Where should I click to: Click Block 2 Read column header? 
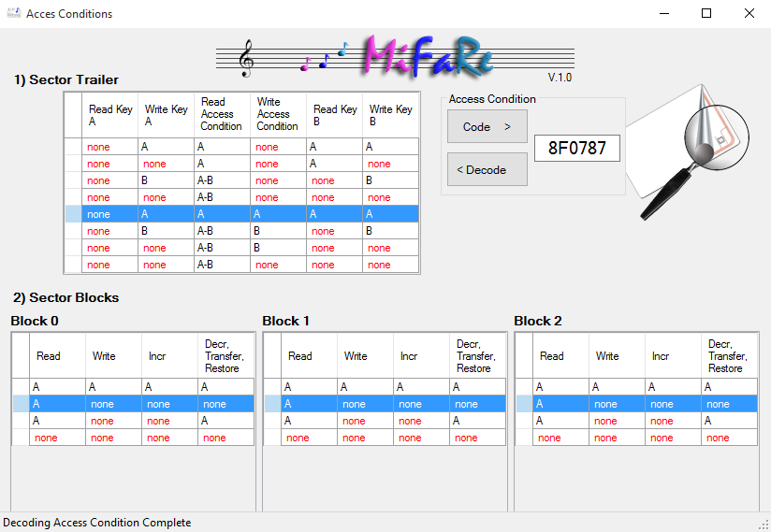click(561, 355)
